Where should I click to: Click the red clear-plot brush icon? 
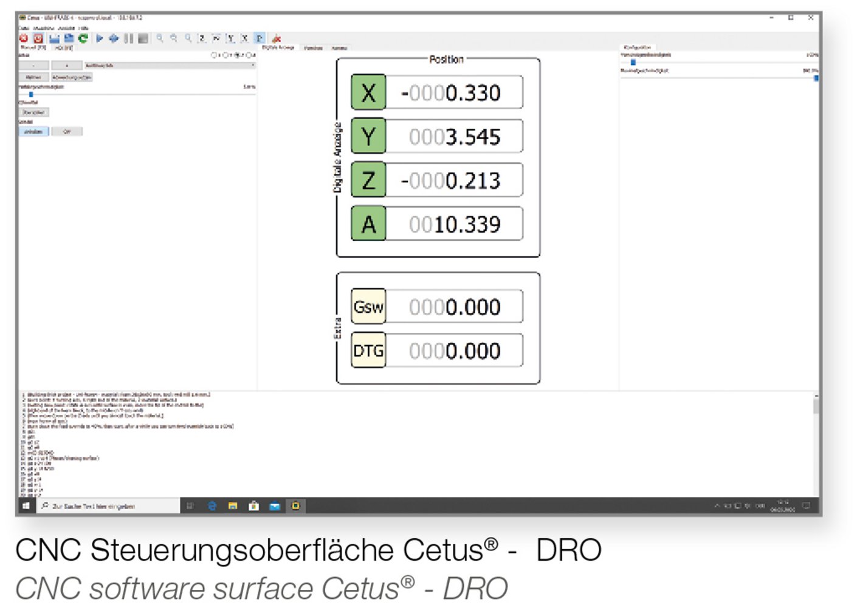tap(276, 39)
